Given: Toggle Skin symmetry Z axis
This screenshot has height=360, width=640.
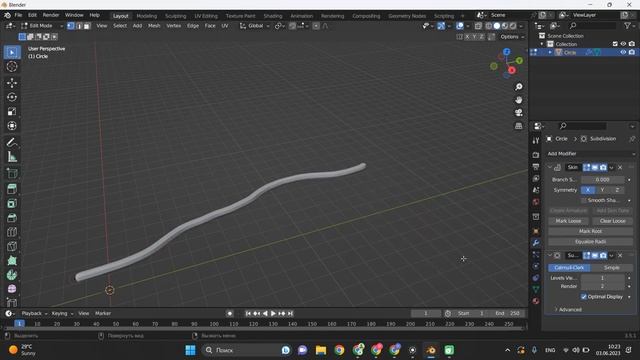Looking at the screenshot, I should pos(617,190).
